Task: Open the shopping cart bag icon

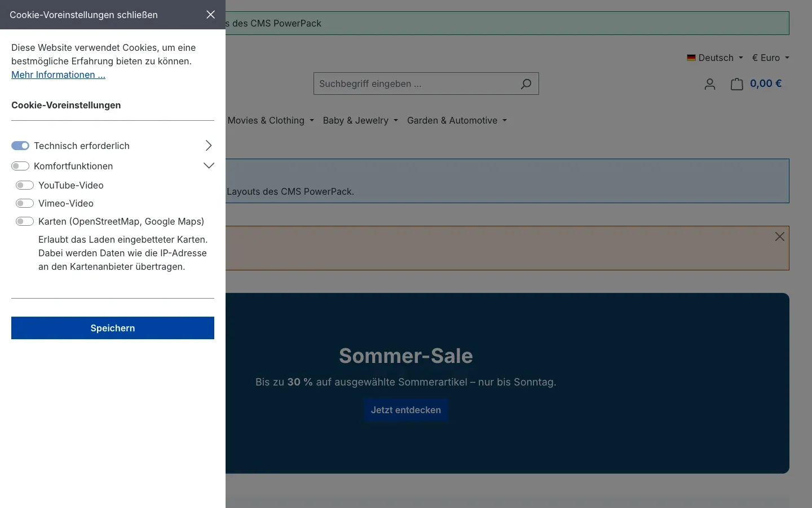Action: coord(737,84)
